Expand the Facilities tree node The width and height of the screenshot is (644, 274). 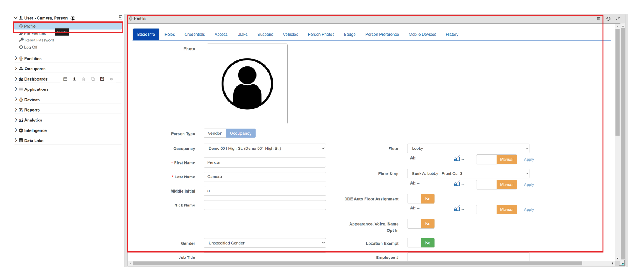click(16, 59)
